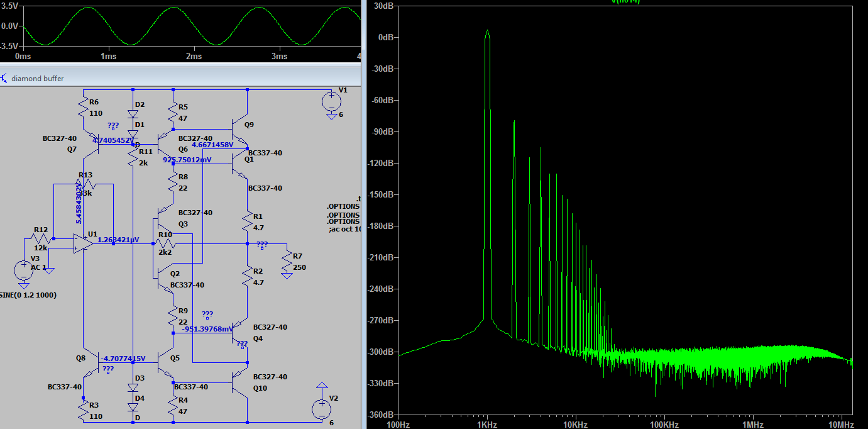Select the V2 voltage source symbol
Image resolution: width=868 pixels, height=429 pixels.
click(x=322, y=409)
